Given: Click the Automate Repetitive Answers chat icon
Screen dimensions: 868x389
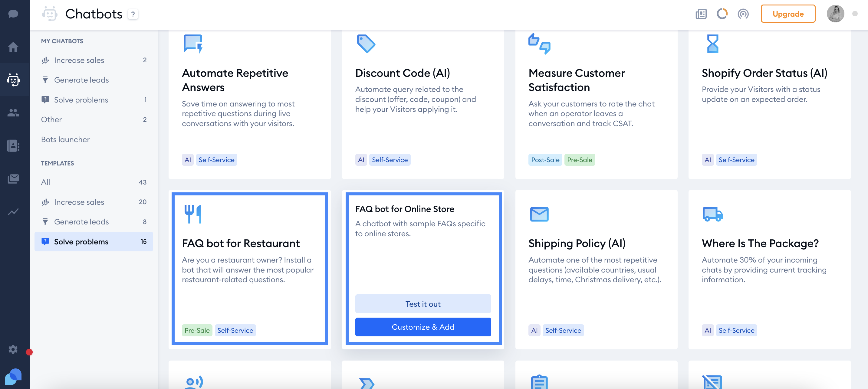Looking at the screenshot, I should click(x=193, y=44).
